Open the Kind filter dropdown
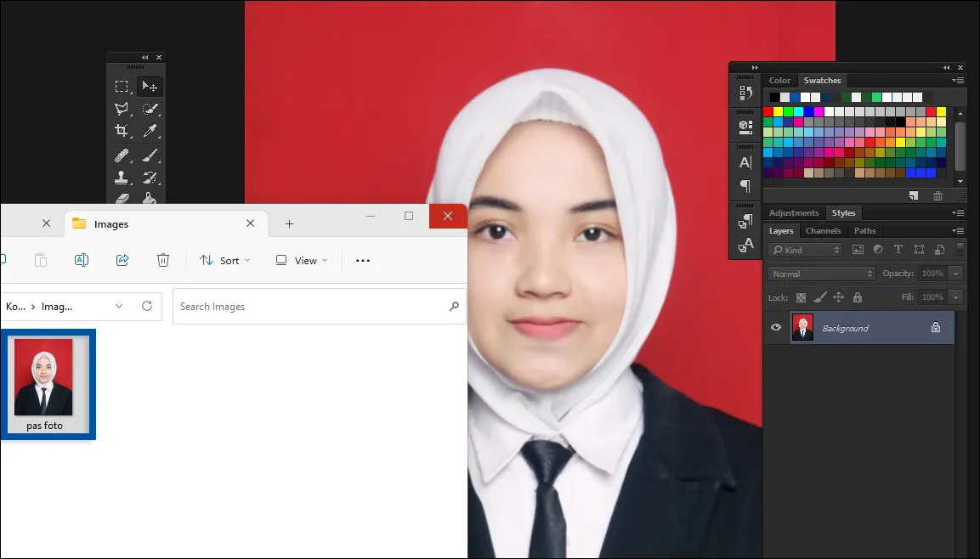This screenshot has width=980, height=559. click(x=804, y=249)
